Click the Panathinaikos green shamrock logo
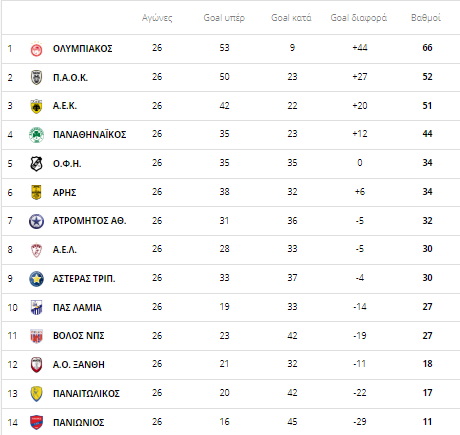This screenshot has height=435, width=460. click(x=36, y=135)
